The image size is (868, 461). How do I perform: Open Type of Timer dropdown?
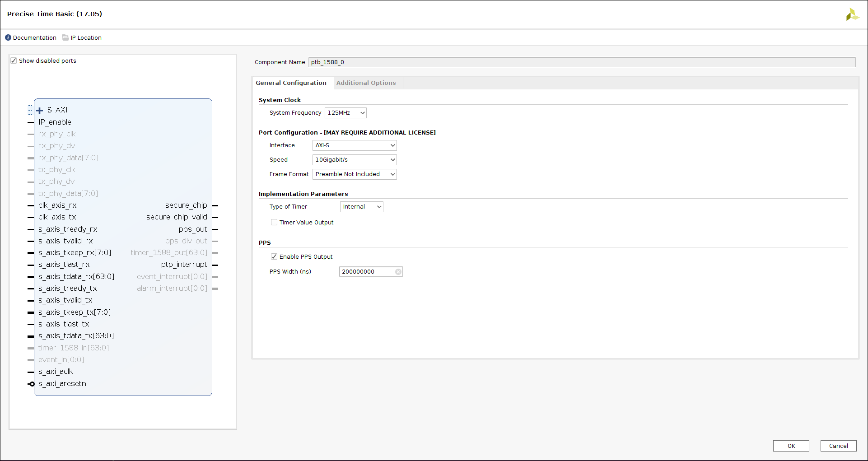(361, 207)
